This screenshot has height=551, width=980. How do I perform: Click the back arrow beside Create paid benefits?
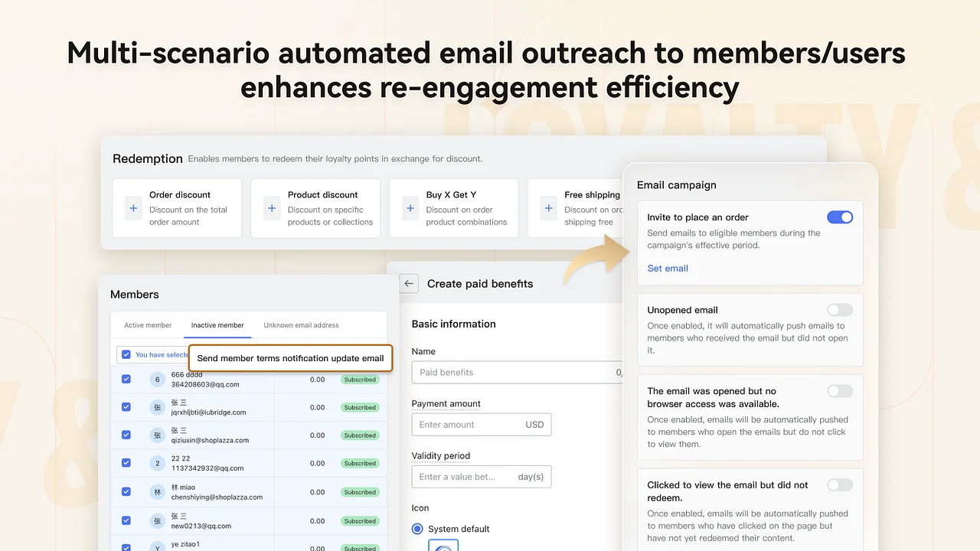[x=409, y=283]
